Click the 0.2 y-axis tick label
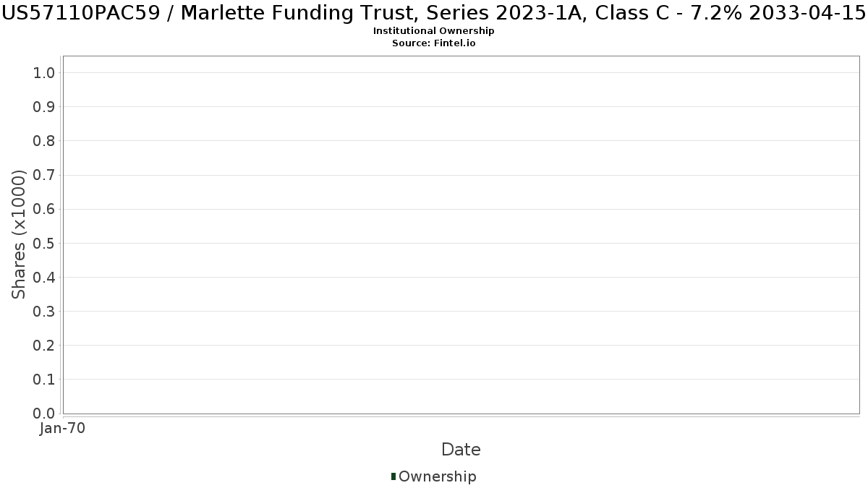Image resolution: width=868 pixels, height=488 pixels. [44, 346]
